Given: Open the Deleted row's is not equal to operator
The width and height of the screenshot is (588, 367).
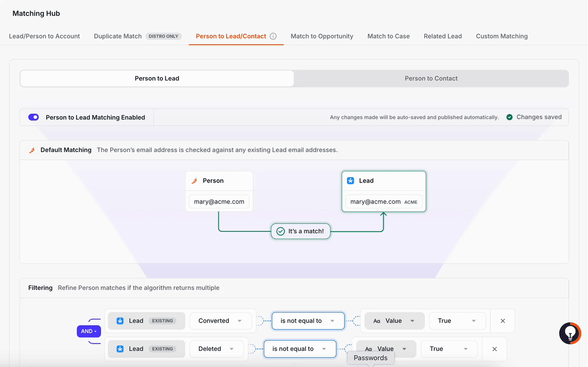Looking at the screenshot, I should pyautogui.click(x=300, y=349).
